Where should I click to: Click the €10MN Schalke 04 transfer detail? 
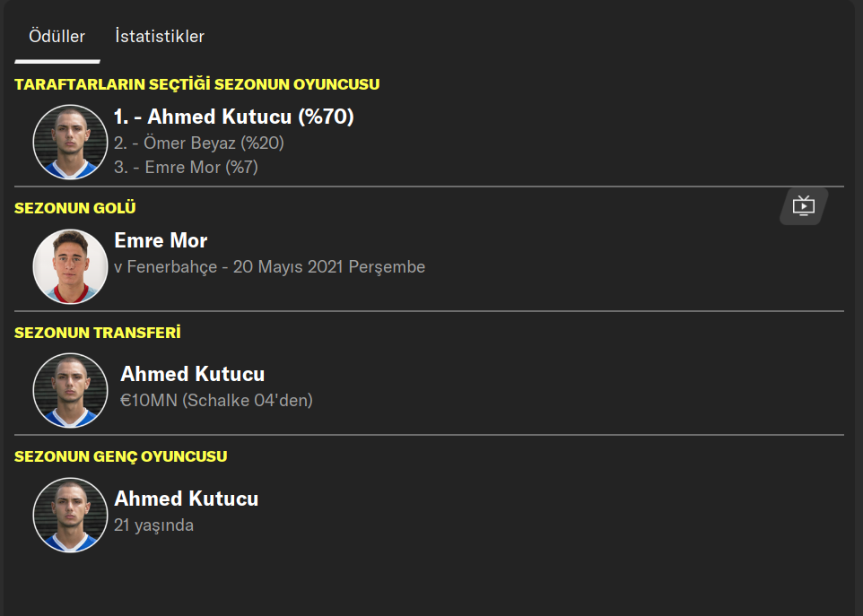[x=216, y=401]
